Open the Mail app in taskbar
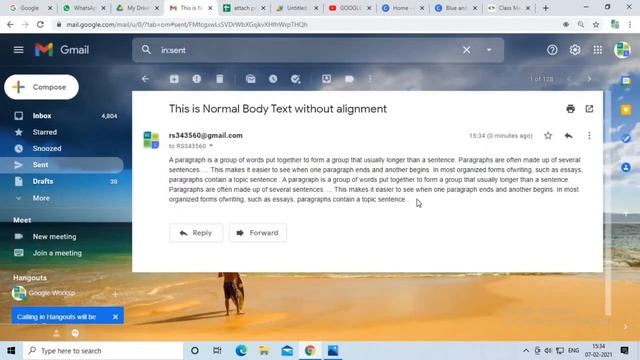The image size is (640, 360). 287,351
